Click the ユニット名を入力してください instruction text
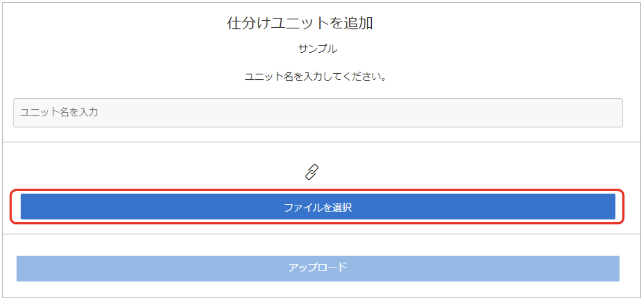The height and width of the screenshot is (303, 644). (x=316, y=77)
